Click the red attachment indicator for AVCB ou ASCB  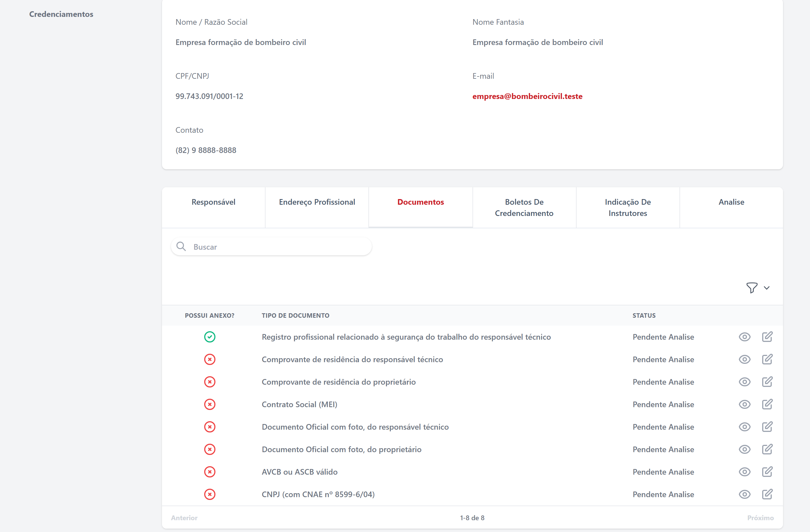tap(210, 472)
